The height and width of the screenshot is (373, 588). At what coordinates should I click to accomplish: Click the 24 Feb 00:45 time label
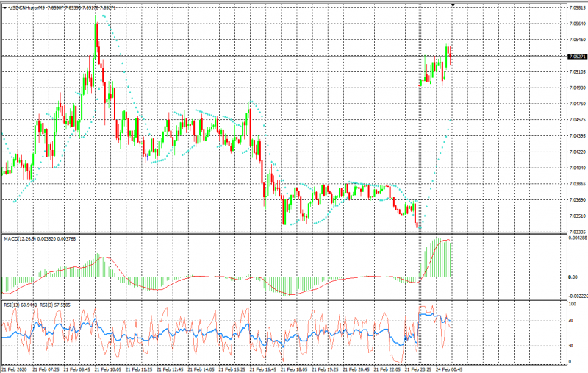[x=446, y=369]
